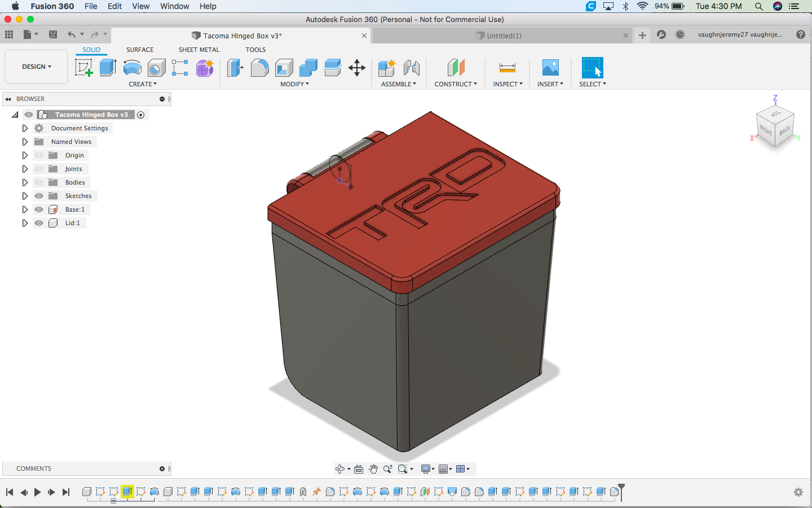
Task: Open the purple Create Form tool
Action: coord(205,68)
